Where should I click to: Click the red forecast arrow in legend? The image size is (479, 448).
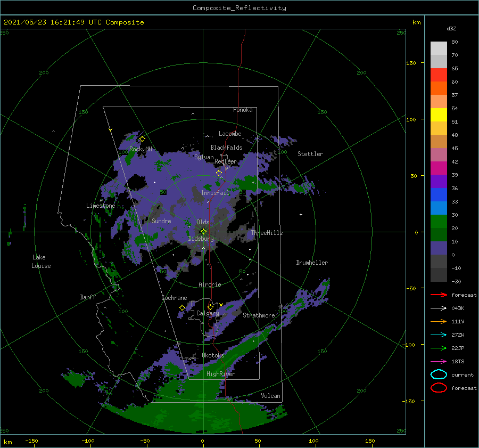tap(439, 295)
